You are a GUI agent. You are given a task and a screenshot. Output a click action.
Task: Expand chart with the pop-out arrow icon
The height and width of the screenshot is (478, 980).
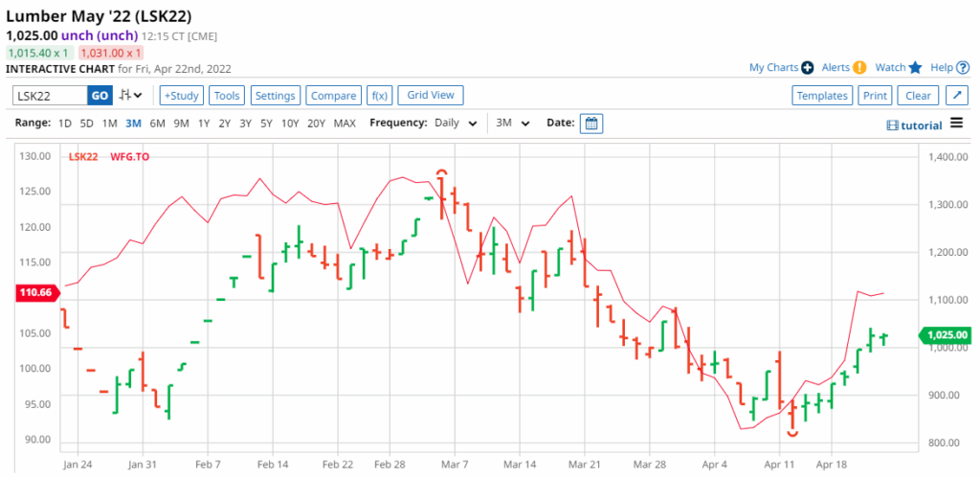[956, 95]
